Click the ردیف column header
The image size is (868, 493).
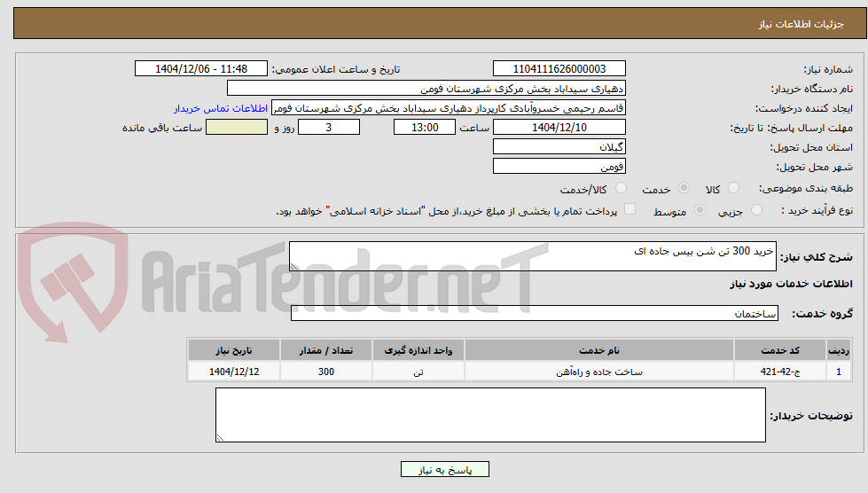coord(838,350)
